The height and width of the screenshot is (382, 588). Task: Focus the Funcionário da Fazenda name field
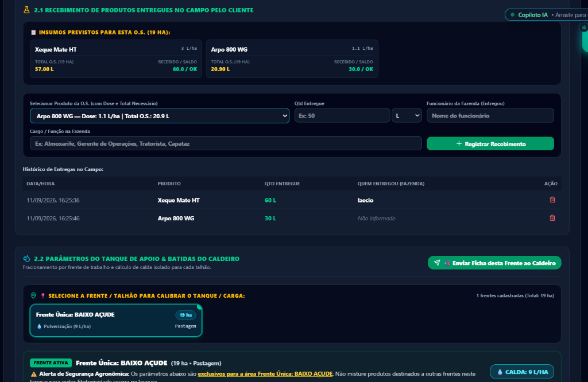click(x=490, y=116)
